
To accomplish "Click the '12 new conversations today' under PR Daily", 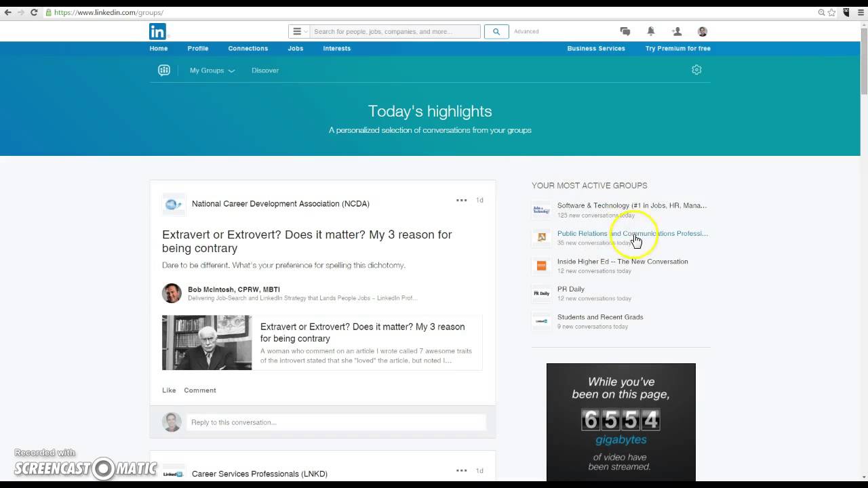I will pos(594,299).
